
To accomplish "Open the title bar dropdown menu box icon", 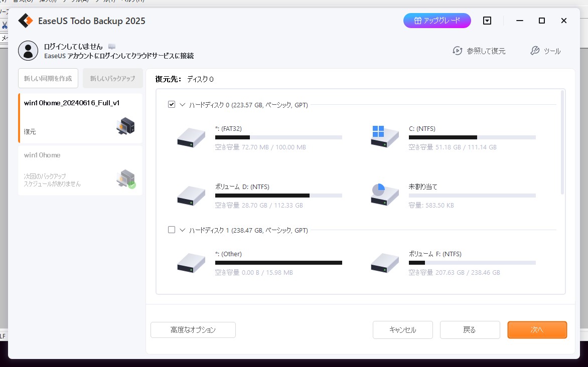I will 487,21.
